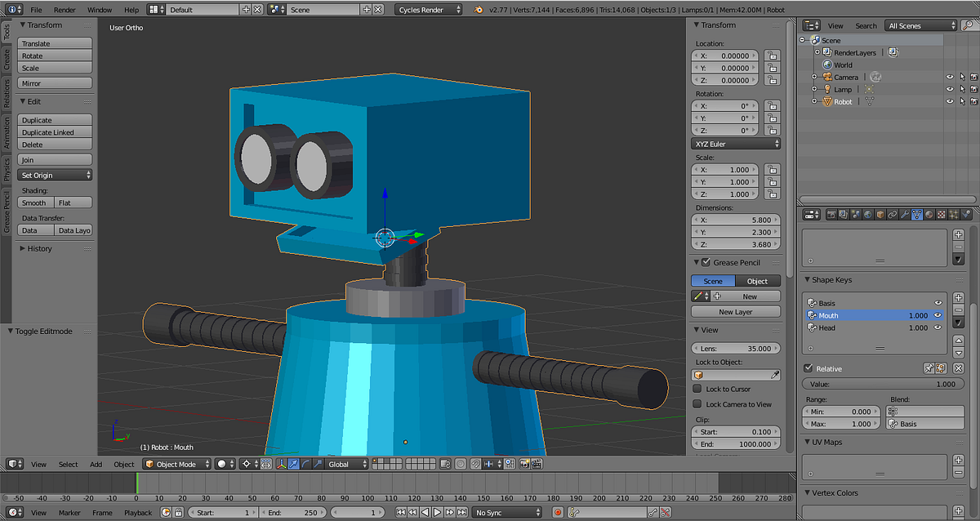Click the Modifiers wrench icon
The width and height of the screenshot is (980, 521).
pyautogui.click(x=904, y=215)
